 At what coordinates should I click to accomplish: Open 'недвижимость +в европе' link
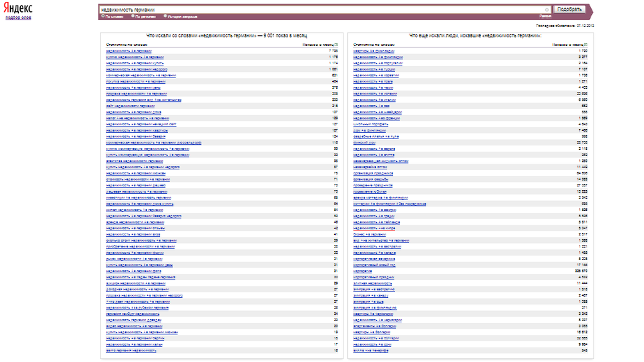374,149
